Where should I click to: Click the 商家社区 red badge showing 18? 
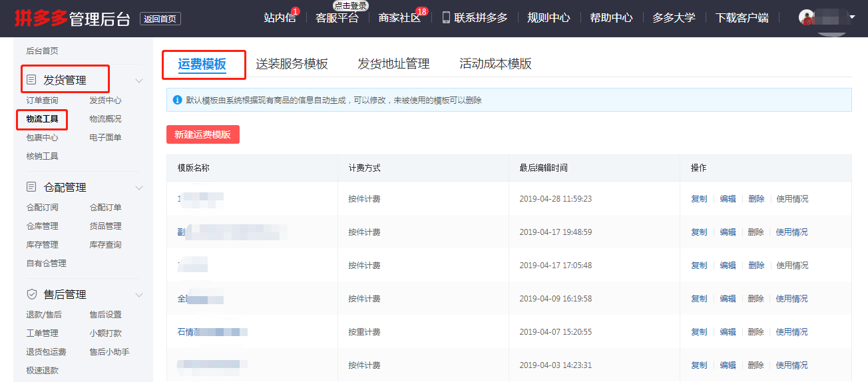tap(421, 11)
